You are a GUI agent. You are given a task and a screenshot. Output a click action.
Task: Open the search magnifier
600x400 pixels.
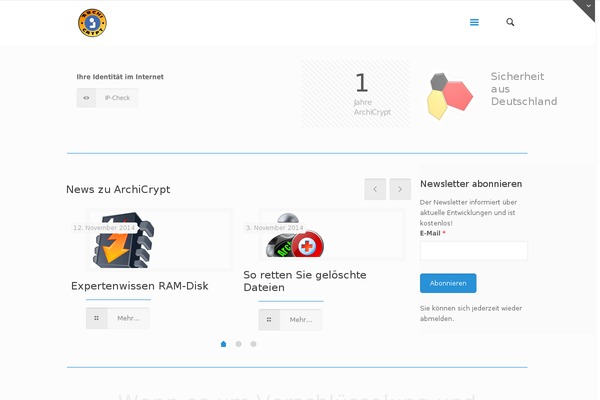click(510, 22)
